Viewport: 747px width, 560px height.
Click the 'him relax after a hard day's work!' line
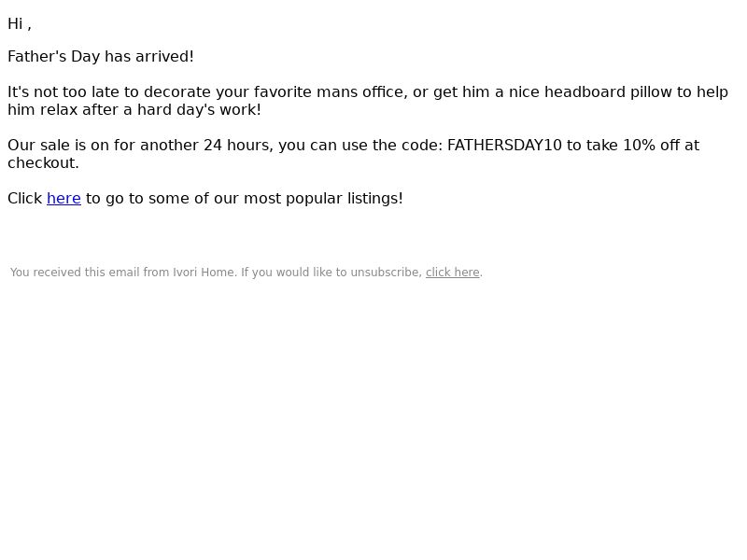[134, 110]
